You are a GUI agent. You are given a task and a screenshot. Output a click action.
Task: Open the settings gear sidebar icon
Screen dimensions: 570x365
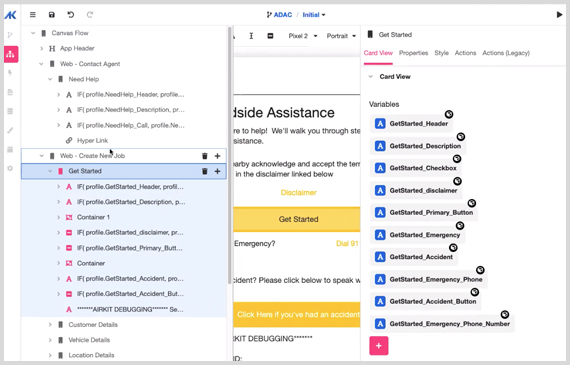pyautogui.click(x=10, y=168)
